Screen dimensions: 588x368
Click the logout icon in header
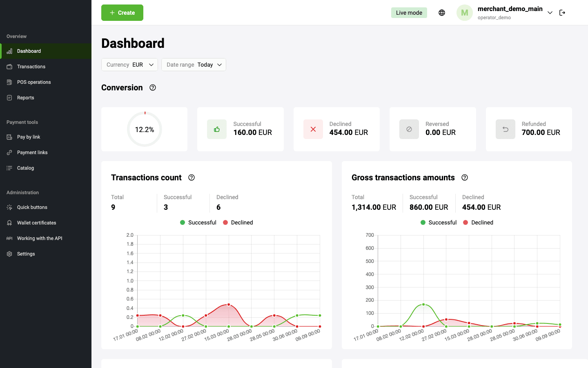coord(562,13)
